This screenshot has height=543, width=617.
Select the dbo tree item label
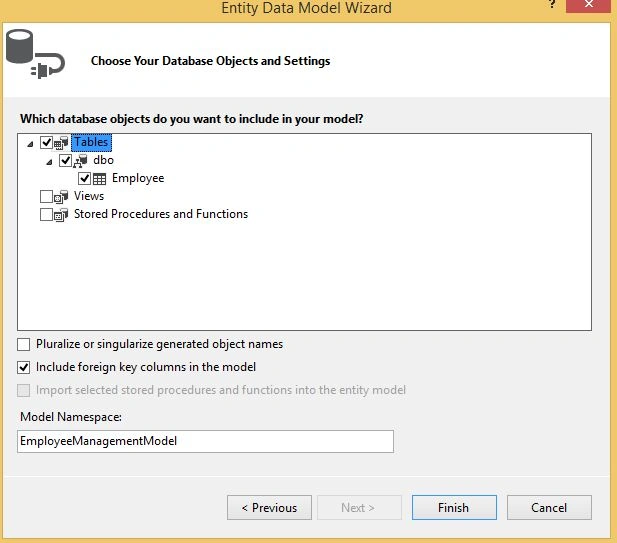(x=103, y=160)
